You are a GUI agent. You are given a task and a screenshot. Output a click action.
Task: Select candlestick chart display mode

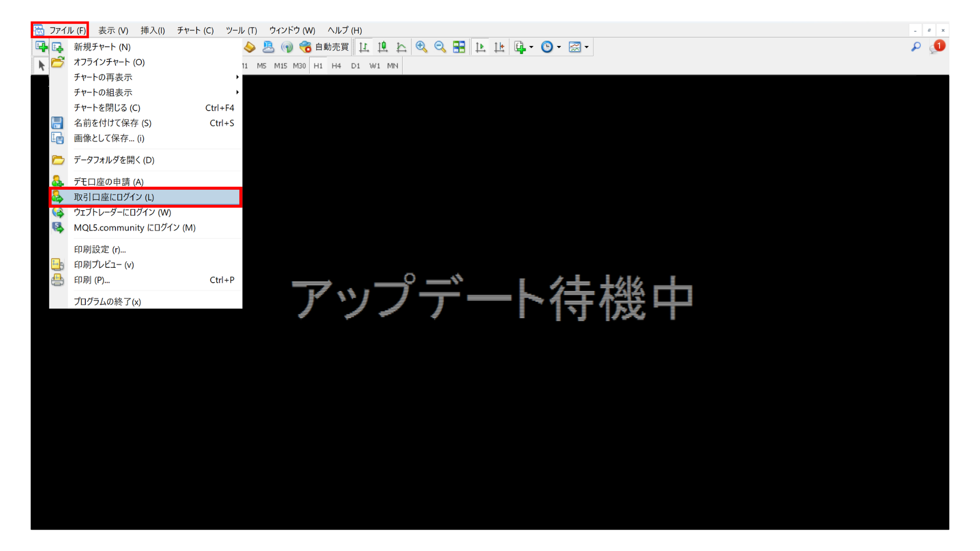pyautogui.click(x=383, y=46)
